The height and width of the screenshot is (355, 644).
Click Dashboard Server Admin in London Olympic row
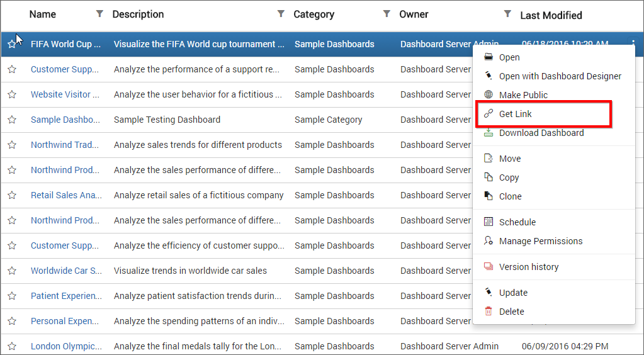449,346
